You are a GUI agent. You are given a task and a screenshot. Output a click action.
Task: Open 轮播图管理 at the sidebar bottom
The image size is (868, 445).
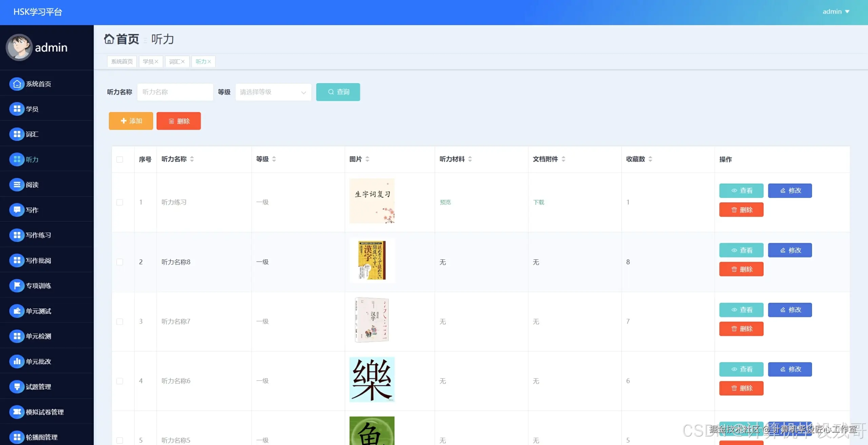click(17, 437)
